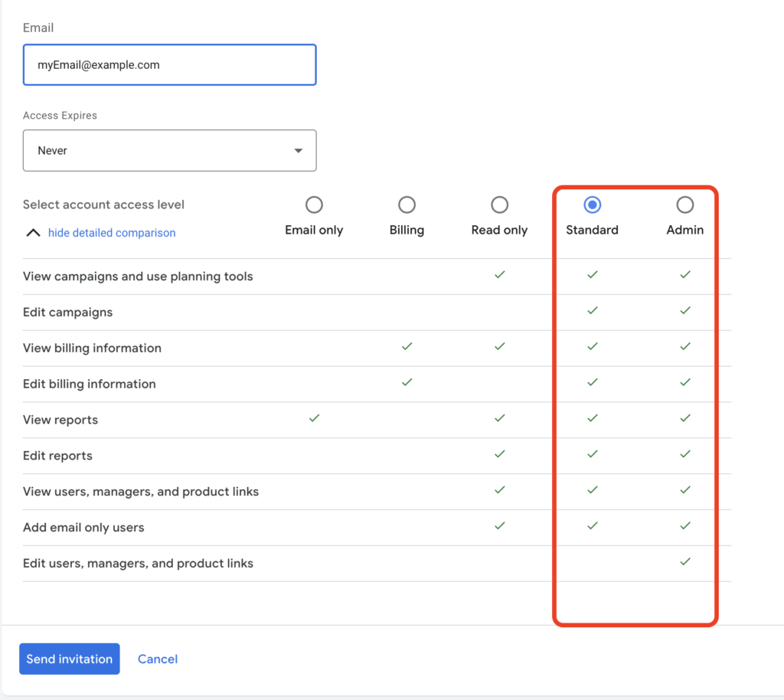Click the Standard checkmark for View users row
The width and height of the screenshot is (784, 700).
click(x=592, y=490)
